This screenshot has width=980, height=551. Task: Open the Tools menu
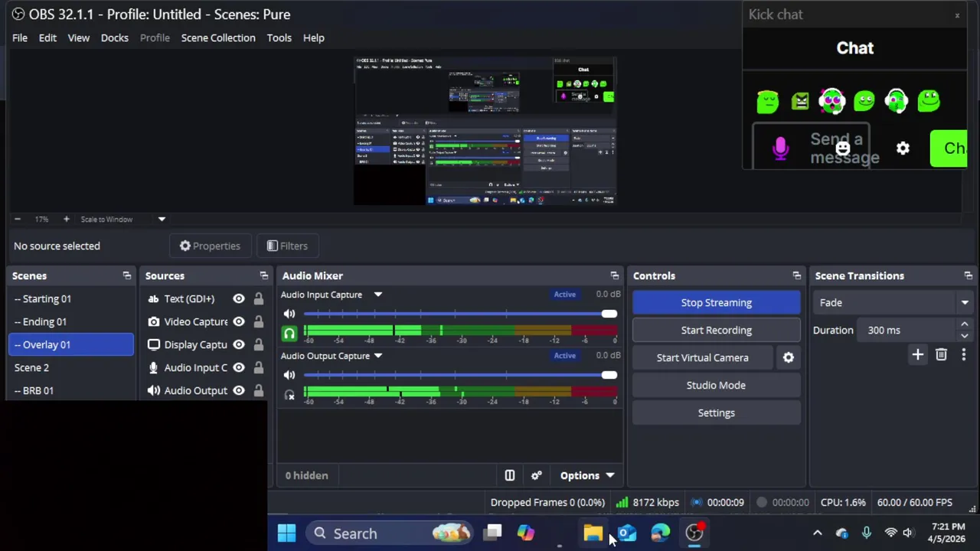click(x=279, y=37)
